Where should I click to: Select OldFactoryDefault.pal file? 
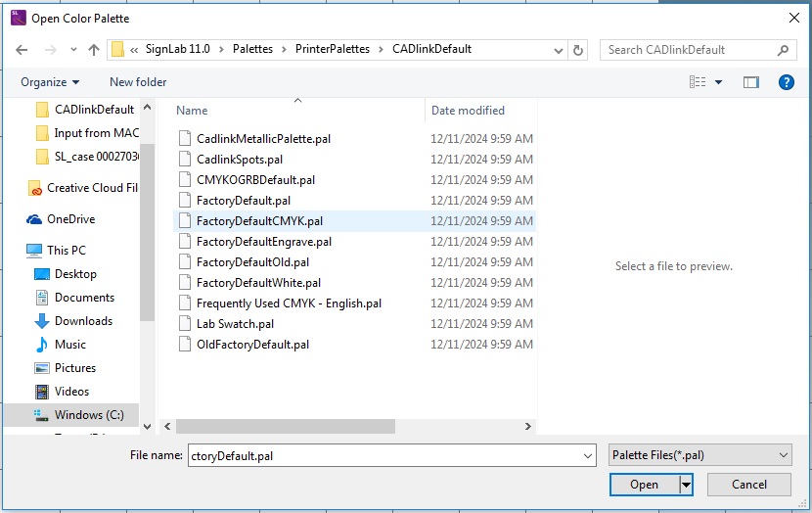tap(252, 345)
